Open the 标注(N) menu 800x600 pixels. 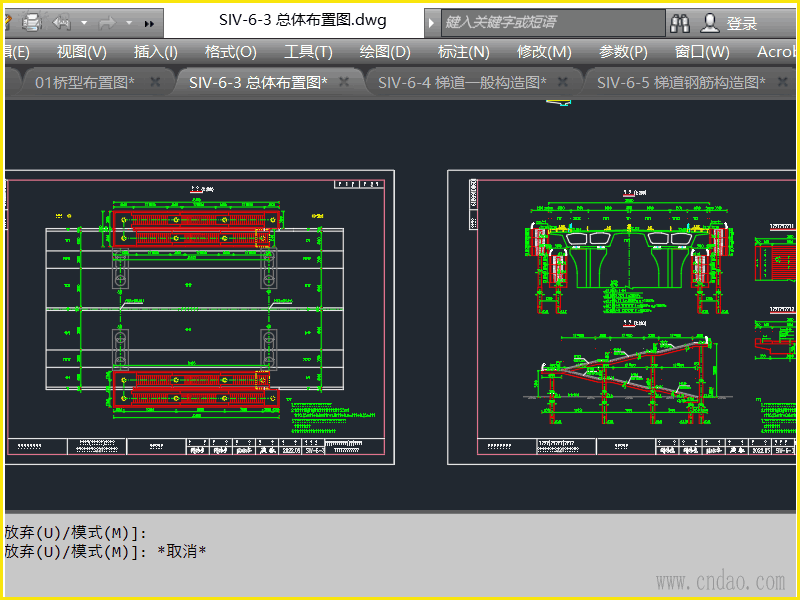coord(464,52)
